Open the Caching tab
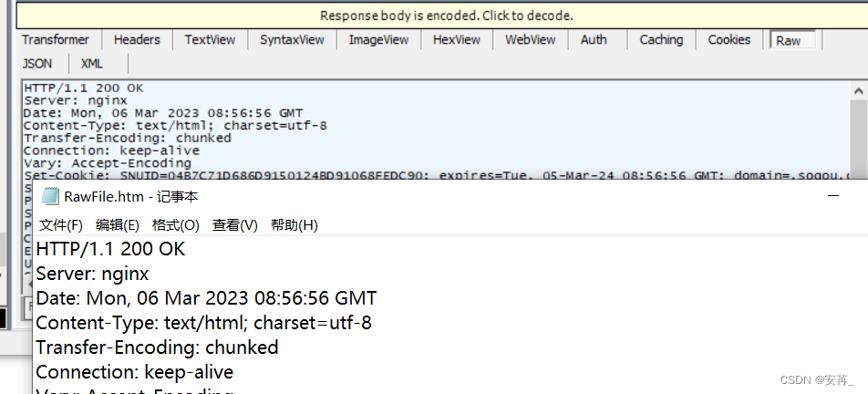Viewport: 868px width, 394px height. (x=661, y=40)
